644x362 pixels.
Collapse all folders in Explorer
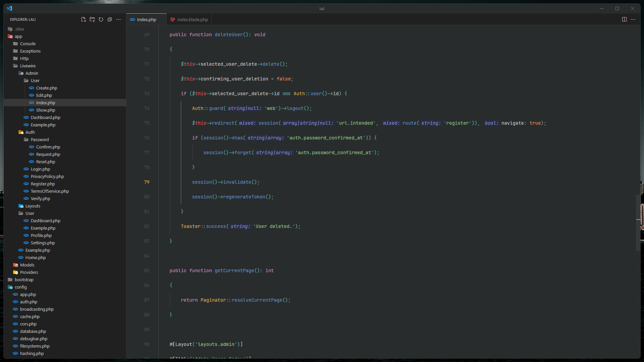110,19
